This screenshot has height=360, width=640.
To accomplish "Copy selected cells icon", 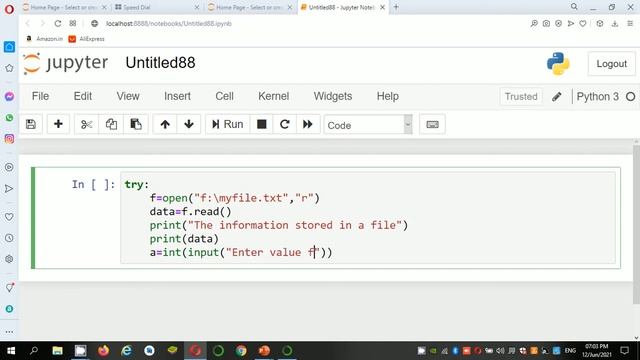I will coord(111,124).
